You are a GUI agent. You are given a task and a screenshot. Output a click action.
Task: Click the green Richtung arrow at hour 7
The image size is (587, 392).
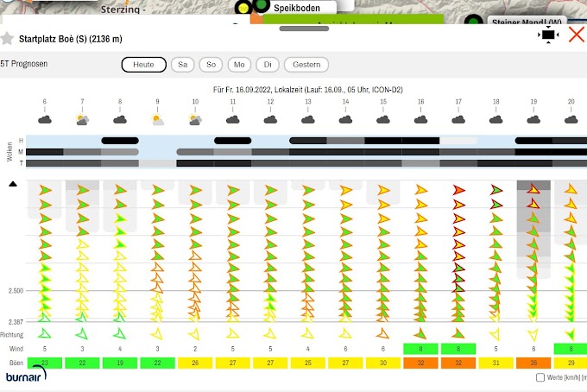(x=82, y=333)
